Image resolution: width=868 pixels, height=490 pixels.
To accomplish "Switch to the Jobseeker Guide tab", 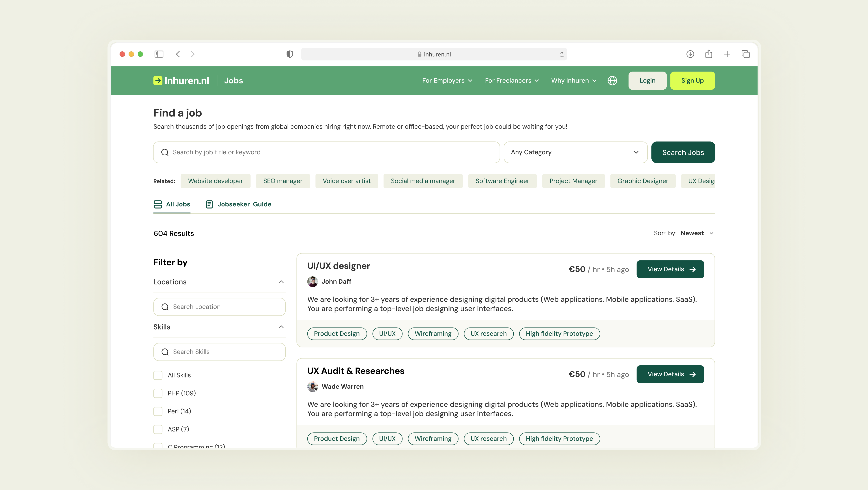I will point(239,204).
